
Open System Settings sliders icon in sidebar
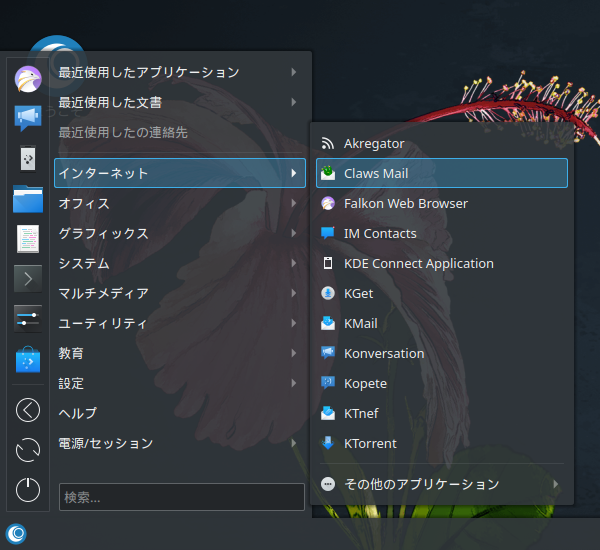pyautogui.click(x=28, y=318)
